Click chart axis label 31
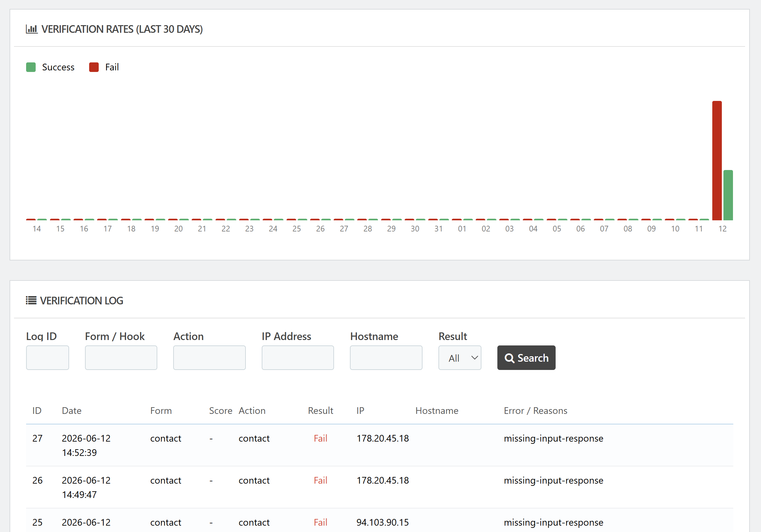 coord(438,229)
